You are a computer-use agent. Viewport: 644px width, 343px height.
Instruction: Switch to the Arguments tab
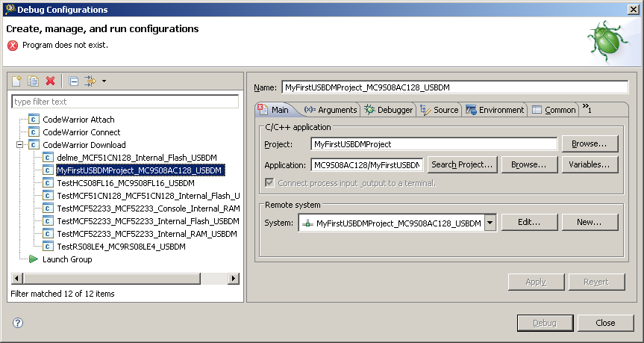[331, 110]
